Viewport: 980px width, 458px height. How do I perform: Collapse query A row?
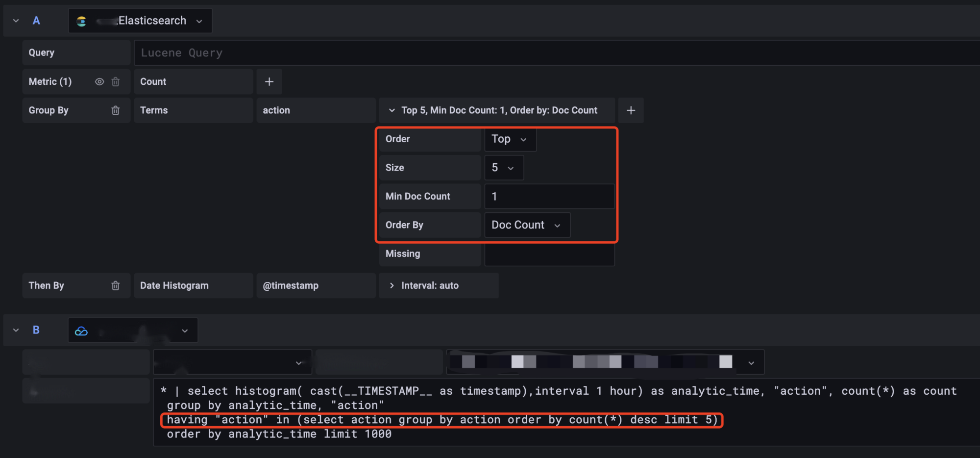[16, 21]
